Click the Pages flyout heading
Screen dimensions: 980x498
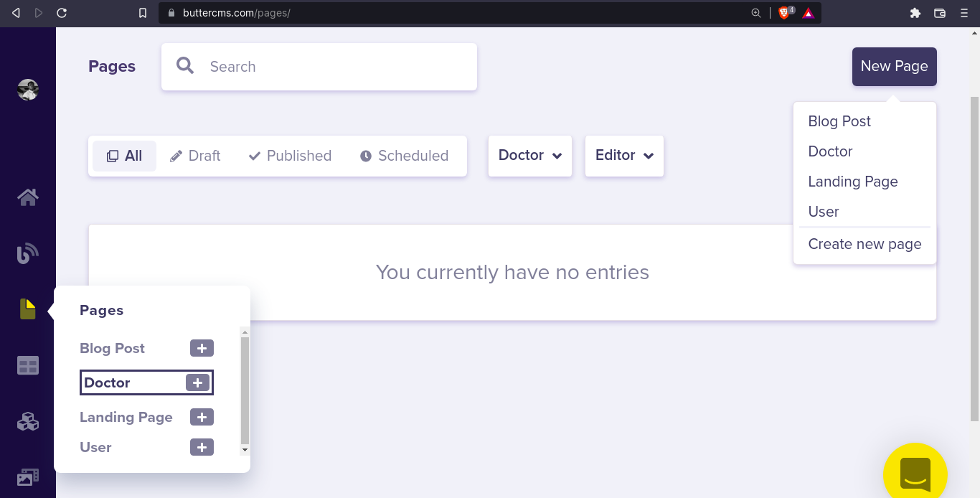[x=102, y=310]
